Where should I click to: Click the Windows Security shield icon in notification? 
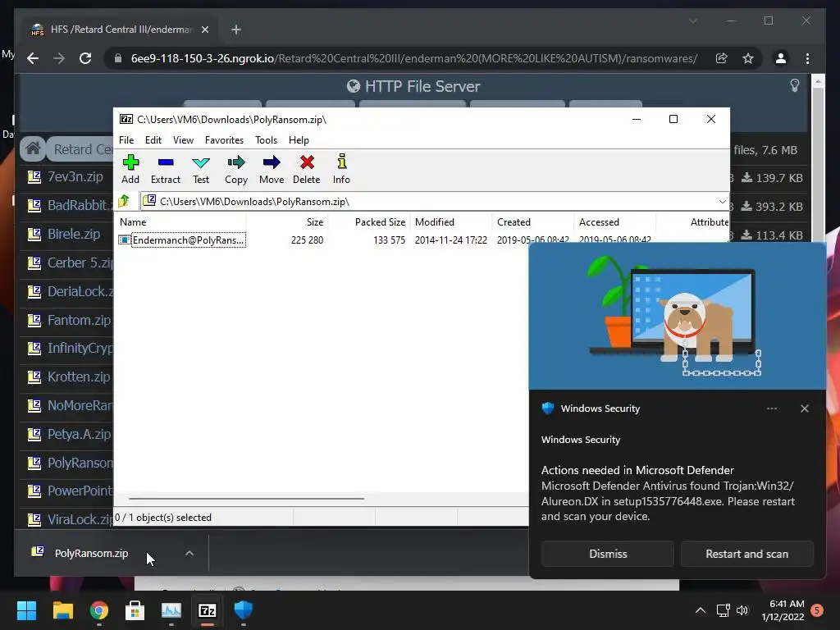[547, 409]
